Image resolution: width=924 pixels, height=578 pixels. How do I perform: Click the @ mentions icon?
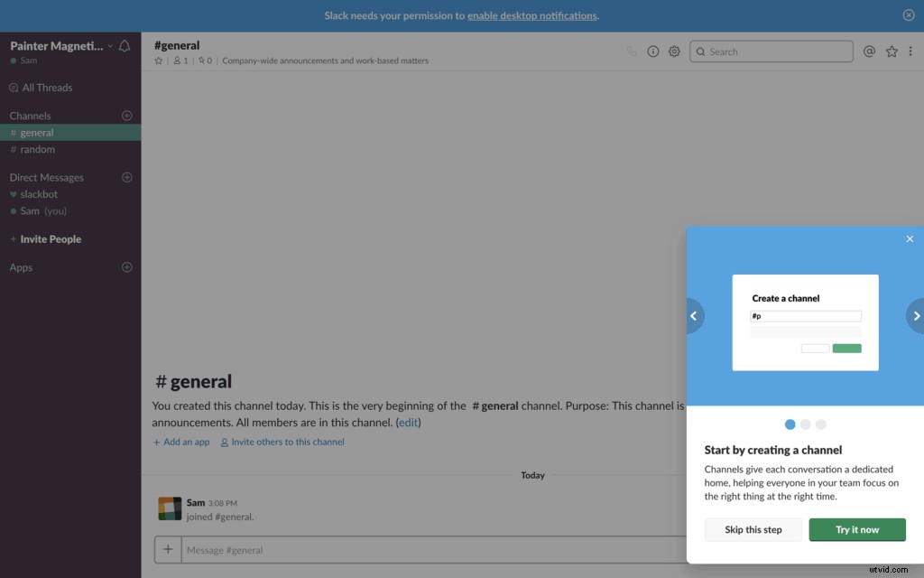(868, 51)
